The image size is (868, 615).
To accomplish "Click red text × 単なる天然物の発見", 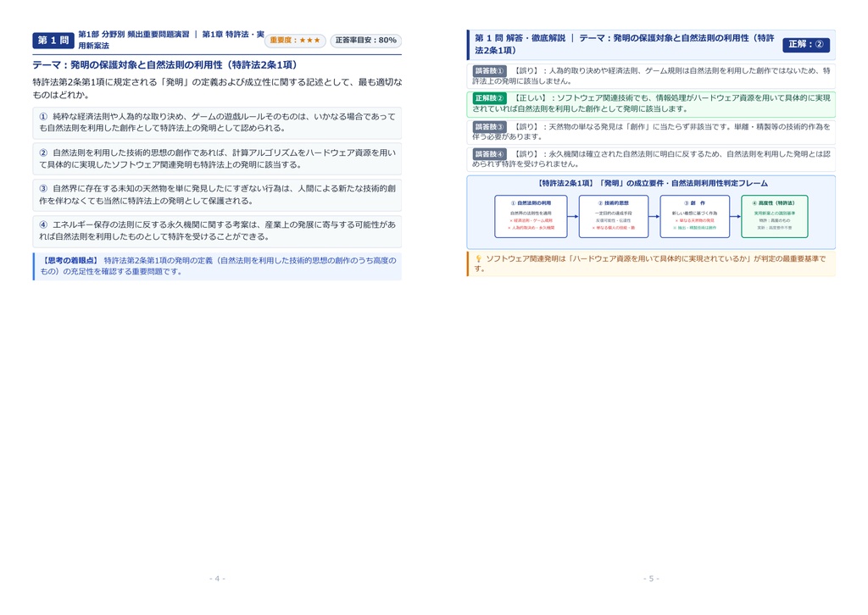I will pos(695,220).
